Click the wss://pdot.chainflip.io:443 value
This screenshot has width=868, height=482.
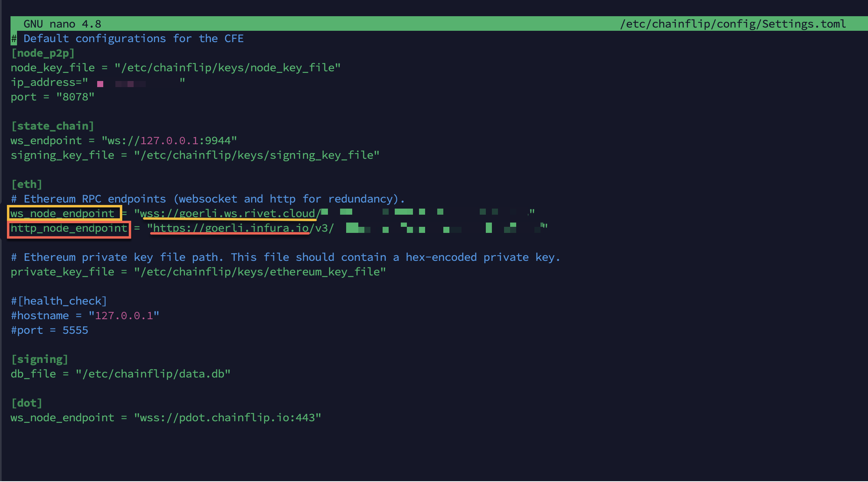228,418
